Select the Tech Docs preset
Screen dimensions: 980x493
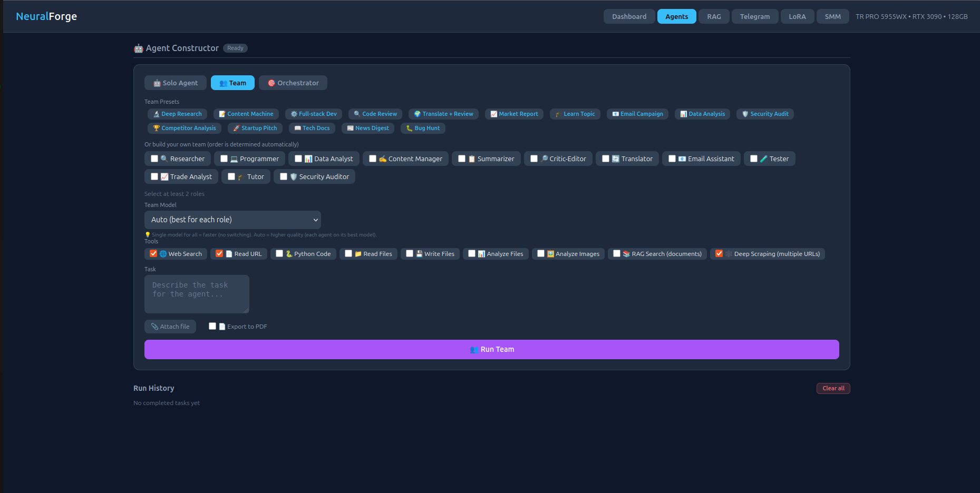coord(312,128)
